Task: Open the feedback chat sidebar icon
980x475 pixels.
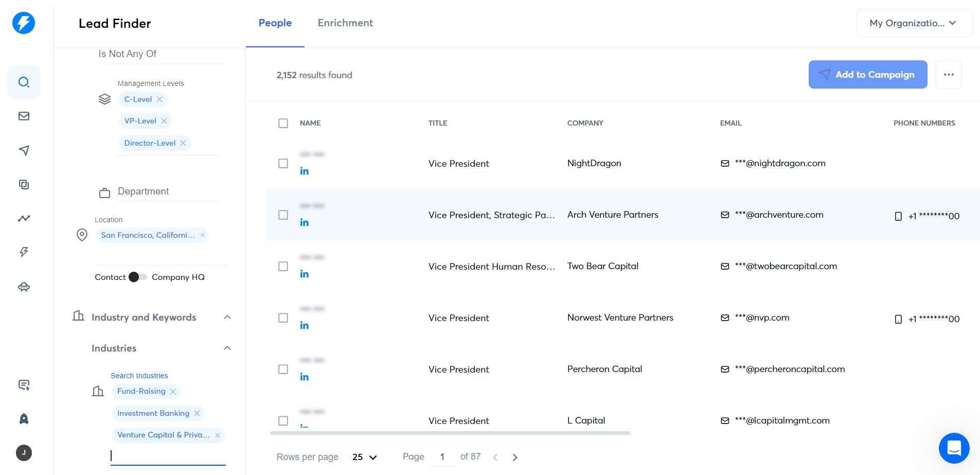Action: [24, 385]
